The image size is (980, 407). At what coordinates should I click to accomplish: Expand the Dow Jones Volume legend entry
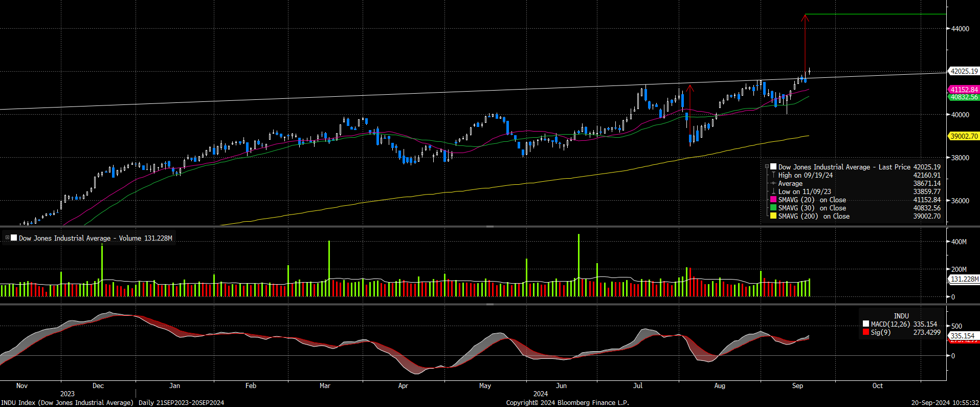(7, 238)
